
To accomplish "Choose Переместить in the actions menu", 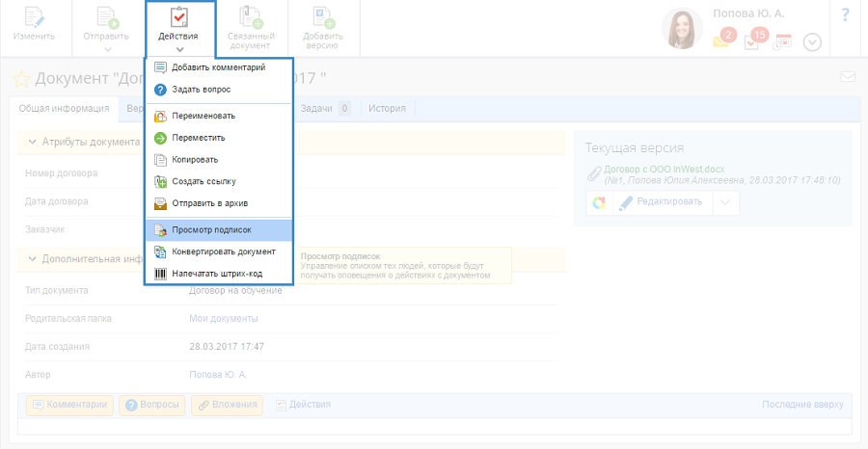I will (219, 138).
